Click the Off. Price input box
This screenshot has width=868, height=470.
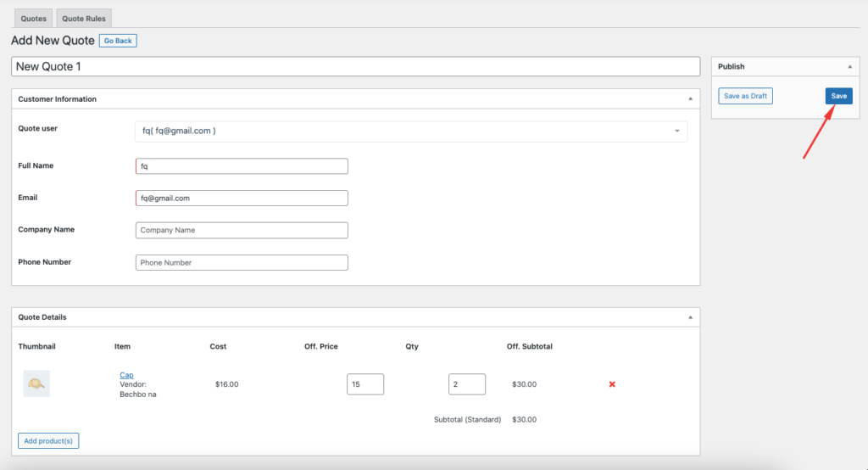coord(365,384)
